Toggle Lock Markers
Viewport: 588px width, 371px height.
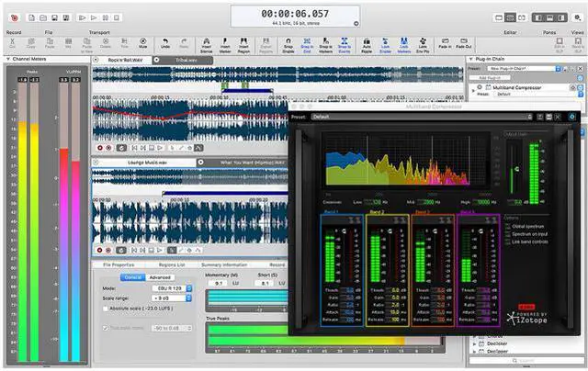tap(404, 45)
